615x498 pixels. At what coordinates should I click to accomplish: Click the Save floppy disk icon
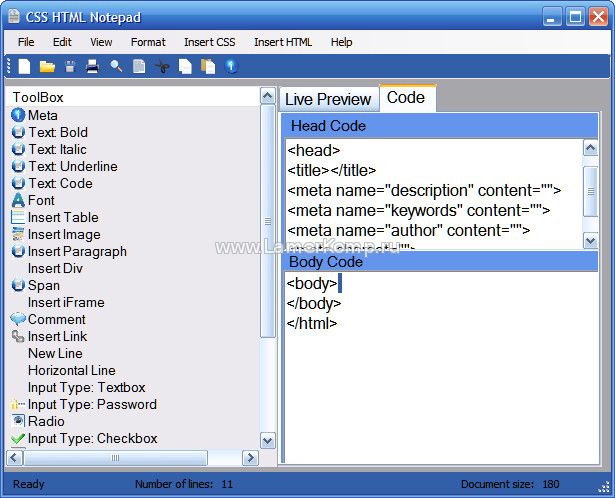70,67
